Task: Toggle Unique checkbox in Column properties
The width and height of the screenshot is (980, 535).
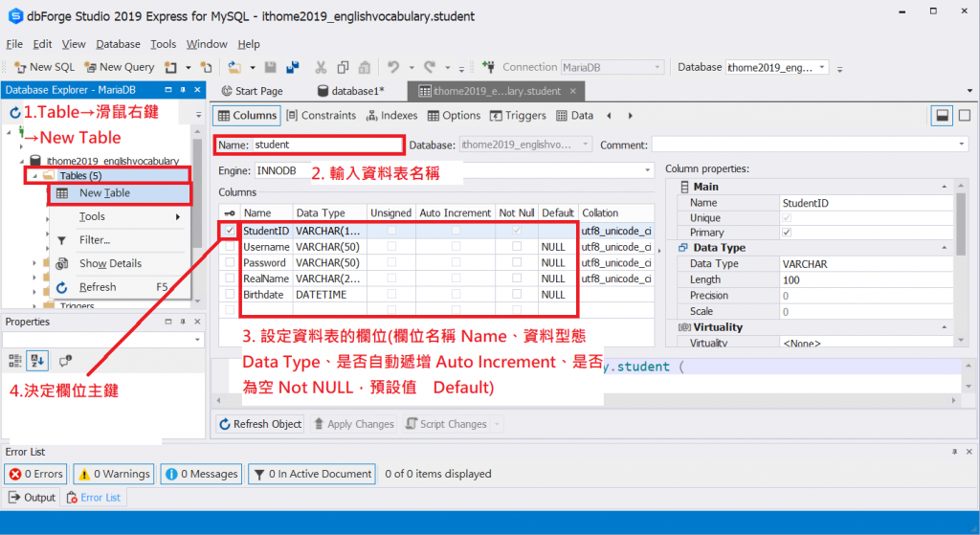Action: pyautogui.click(x=787, y=217)
